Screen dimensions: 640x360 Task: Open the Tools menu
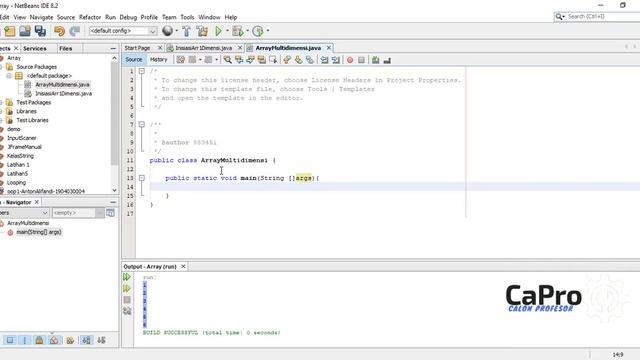click(x=187, y=17)
